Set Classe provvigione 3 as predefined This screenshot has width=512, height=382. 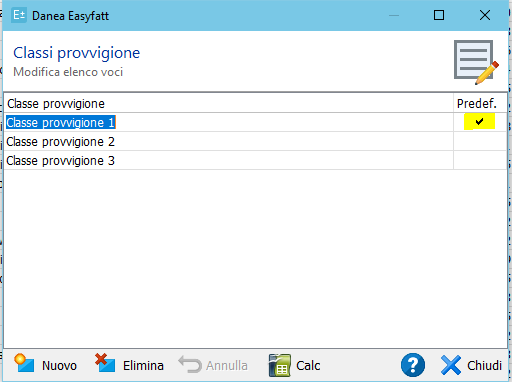480,160
